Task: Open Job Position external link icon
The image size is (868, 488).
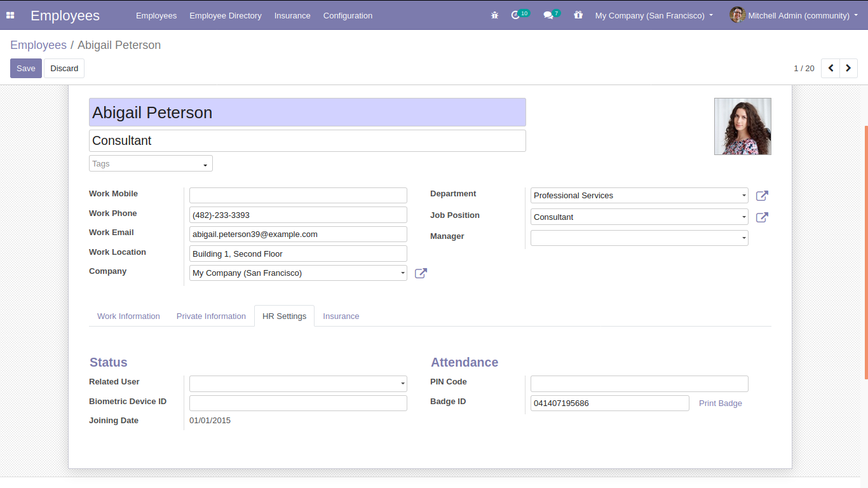Action: click(x=762, y=217)
